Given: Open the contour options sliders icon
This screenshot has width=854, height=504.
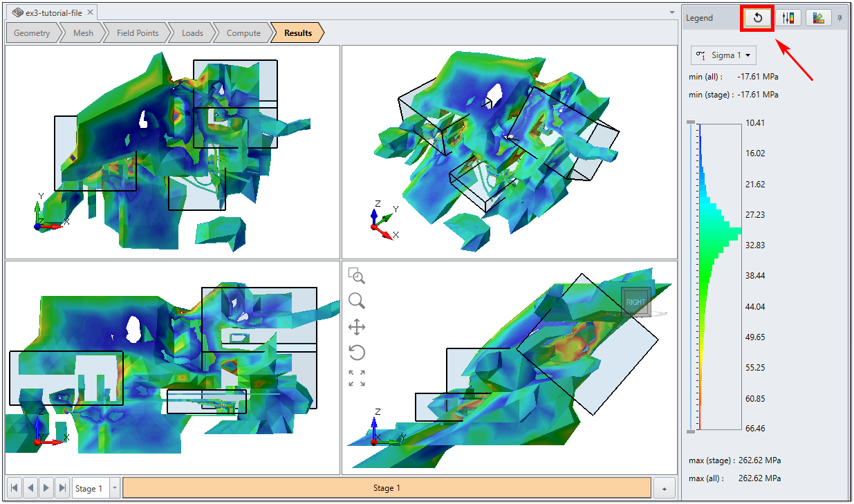Looking at the screenshot, I should tap(788, 17).
